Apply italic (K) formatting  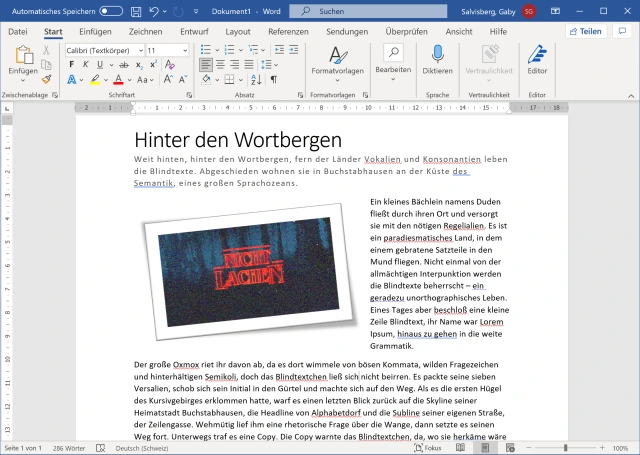point(85,65)
